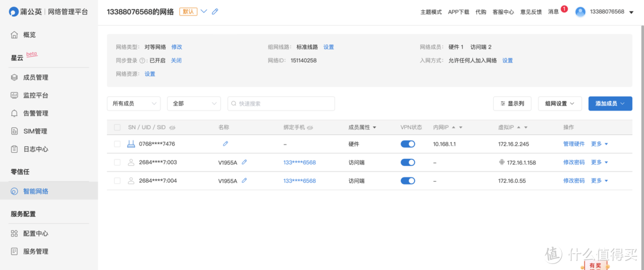Click user icon in 2684****7:003 row
The height and width of the screenshot is (270, 644).
131,162
